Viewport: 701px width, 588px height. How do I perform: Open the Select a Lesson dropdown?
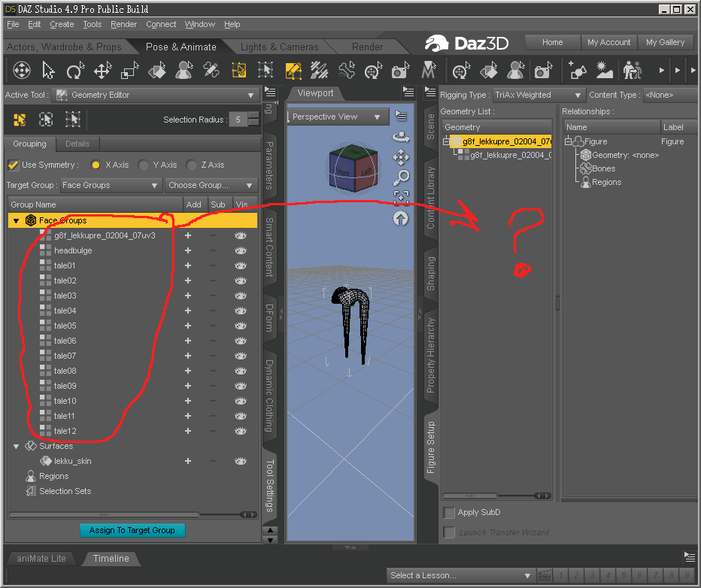coord(460,575)
